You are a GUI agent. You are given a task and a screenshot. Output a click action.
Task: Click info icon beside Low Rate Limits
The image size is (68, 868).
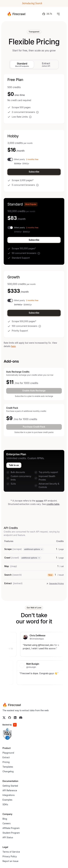pos(30,117)
